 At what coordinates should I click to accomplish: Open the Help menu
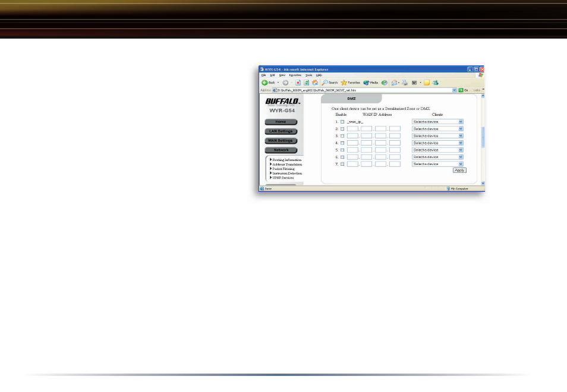tap(319, 75)
